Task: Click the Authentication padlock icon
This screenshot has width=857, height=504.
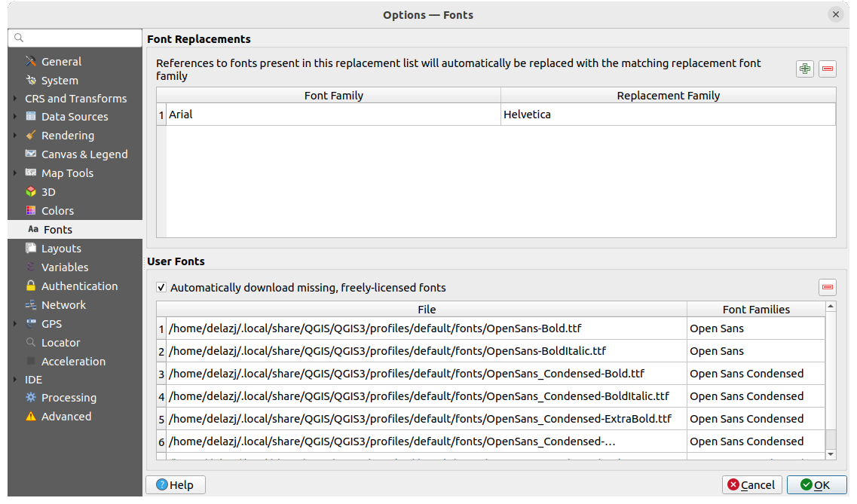Action: pyautogui.click(x=31, y=286)
